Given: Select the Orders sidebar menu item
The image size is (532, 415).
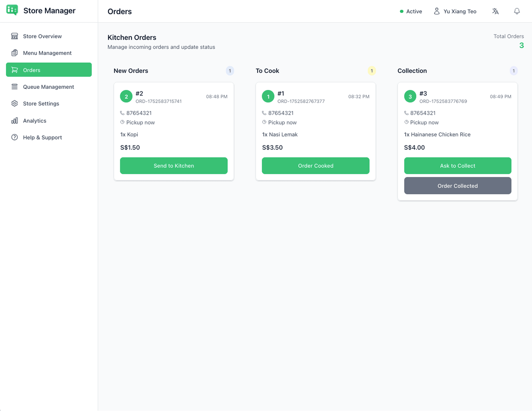Looking at the screenshot, I should click(49, 70).
